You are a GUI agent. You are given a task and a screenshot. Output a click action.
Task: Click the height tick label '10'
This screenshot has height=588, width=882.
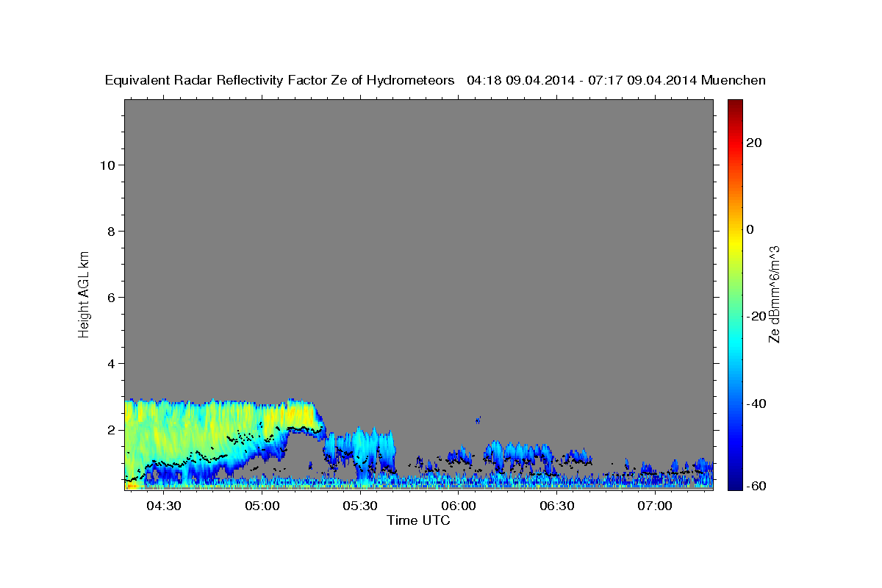108,165
